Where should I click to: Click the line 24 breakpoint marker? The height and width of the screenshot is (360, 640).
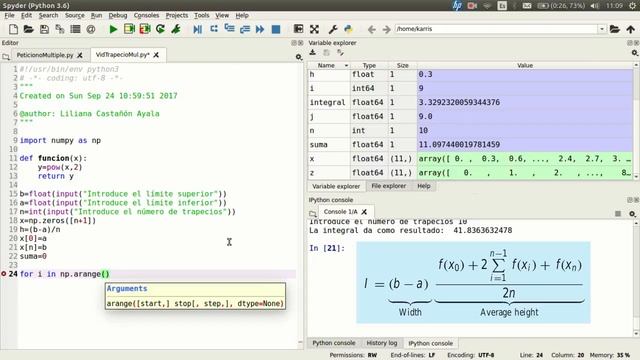pos(4,274)
